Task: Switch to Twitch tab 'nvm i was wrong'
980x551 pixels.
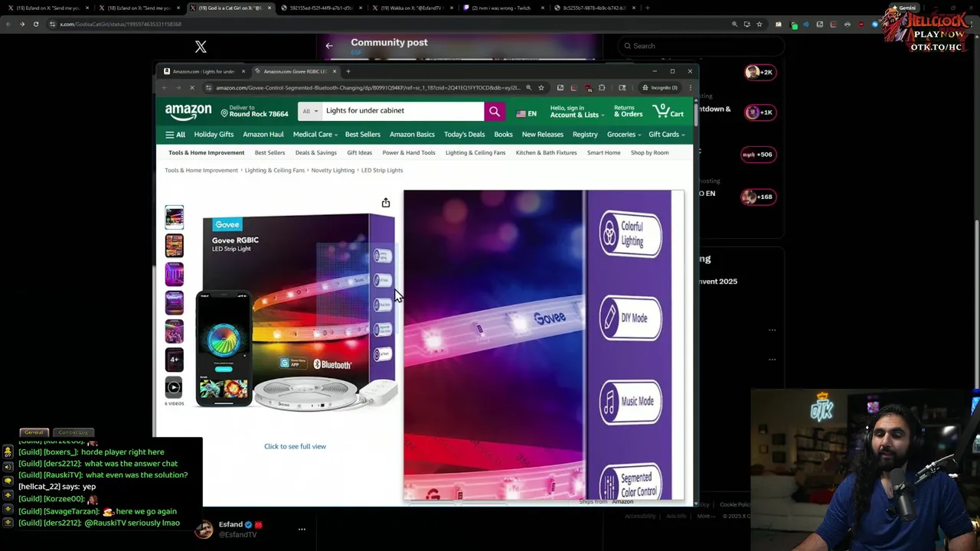Action: click(x=503, y=8)
